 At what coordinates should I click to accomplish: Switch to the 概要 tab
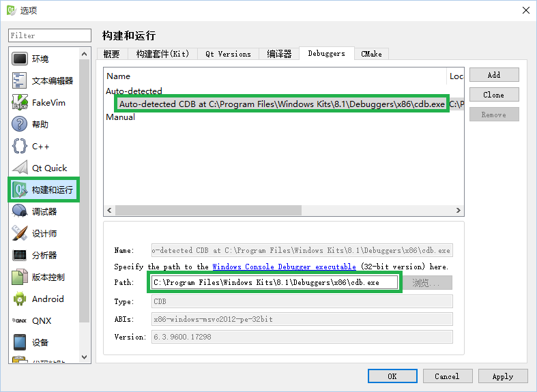point(112,54)
